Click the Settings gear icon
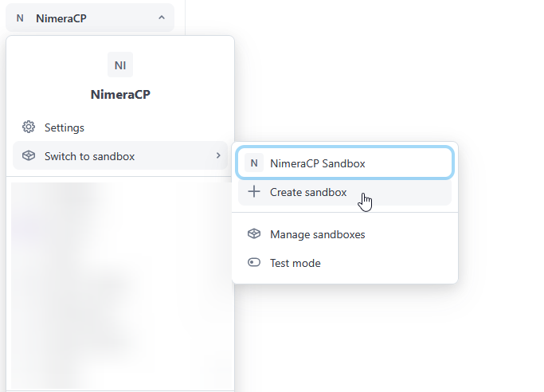The width and height of the screenshot is (544, 392). click(x=29, y=127)
